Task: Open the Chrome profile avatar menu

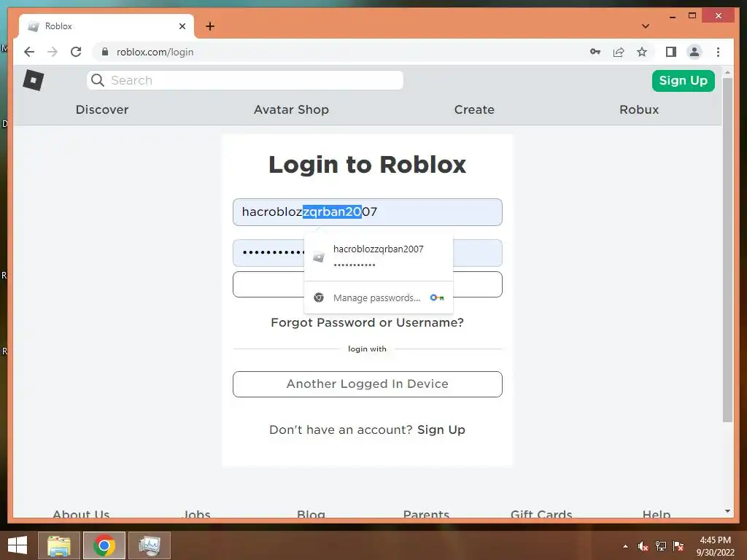Action: pos(694,52)
